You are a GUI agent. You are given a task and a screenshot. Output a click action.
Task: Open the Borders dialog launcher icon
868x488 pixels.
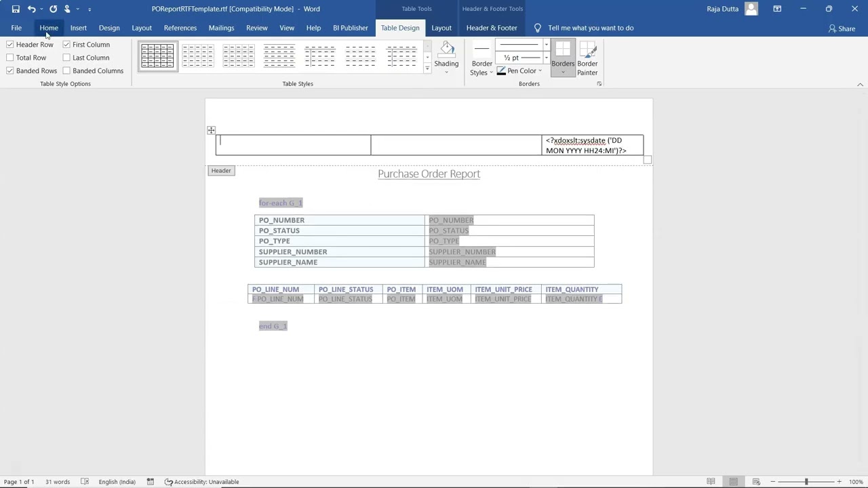(599, 84)
